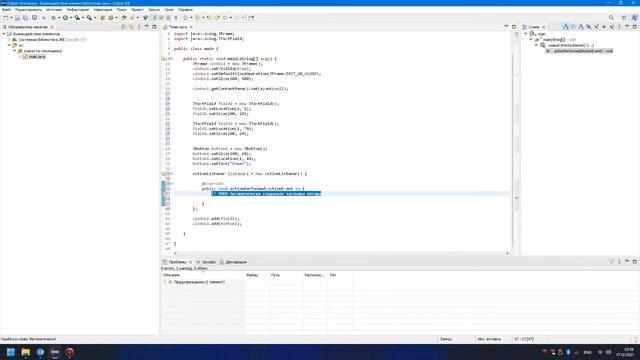Click the New Java Package icon

102,18
